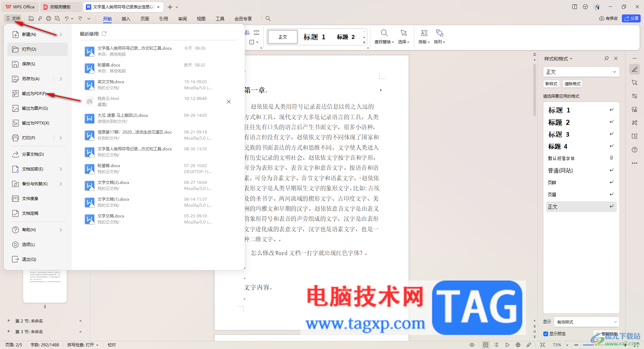Apply the 标题 2 style in the ribbon gallery
644x349 pixels.
pyautogui.click(x=346, y=37)
